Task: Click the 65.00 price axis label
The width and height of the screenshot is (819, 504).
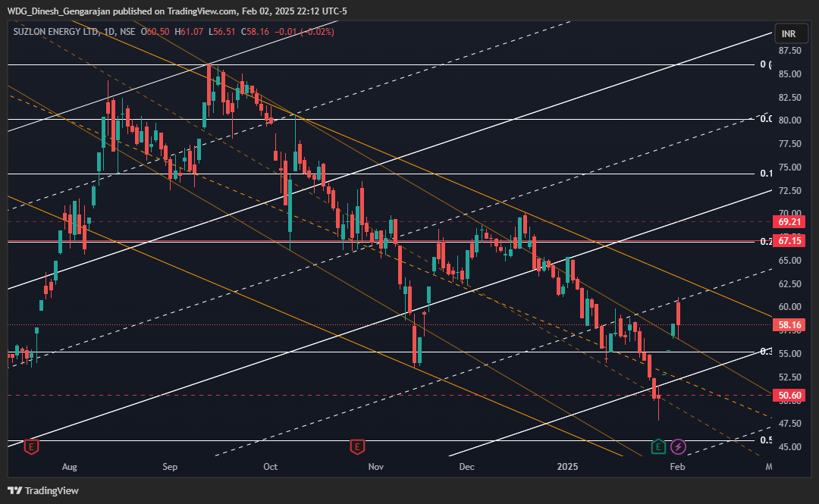Action: click(789, 260)
